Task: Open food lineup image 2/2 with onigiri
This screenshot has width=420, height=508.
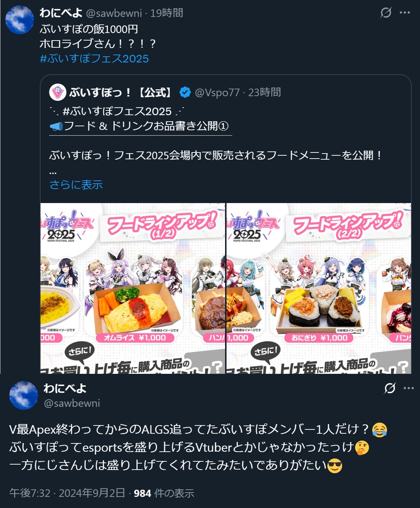Action: coord(319,288)
